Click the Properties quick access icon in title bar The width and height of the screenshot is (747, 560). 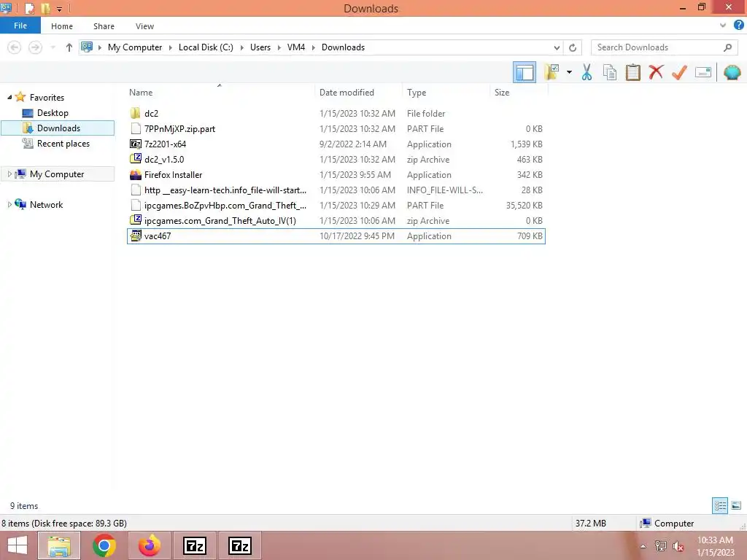point(29,8)
